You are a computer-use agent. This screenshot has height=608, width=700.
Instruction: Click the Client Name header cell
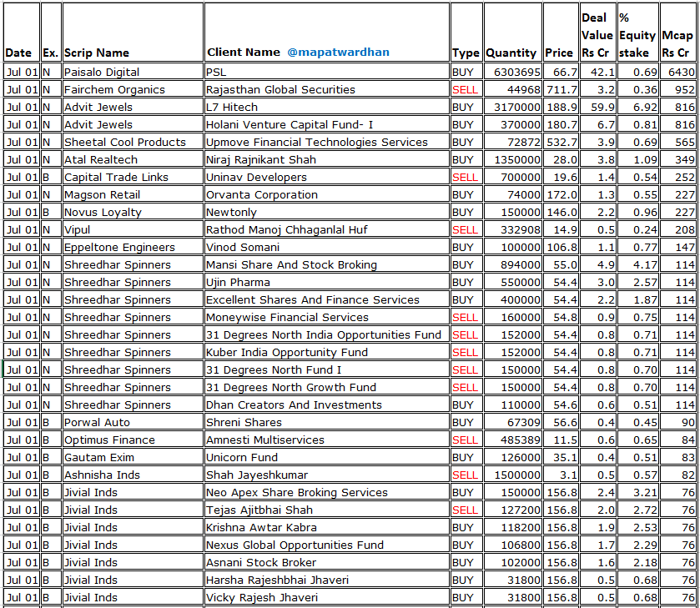(x=327, y=33)
